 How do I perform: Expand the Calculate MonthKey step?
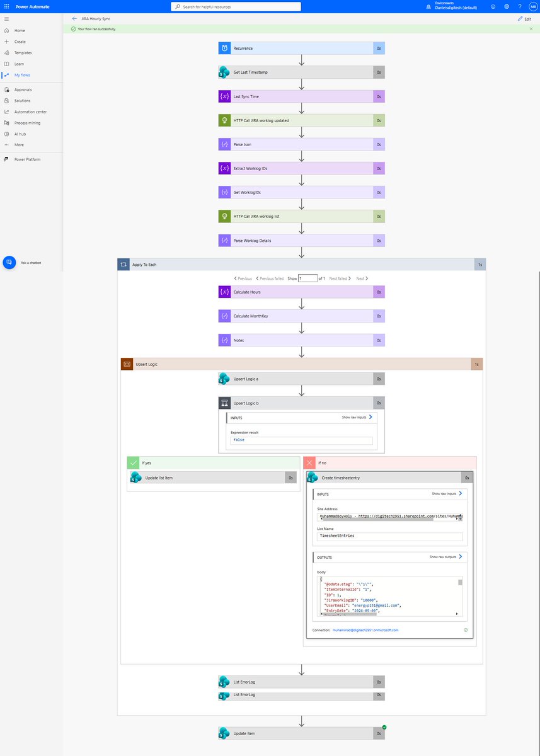pyautogui.click(x=301, y=316)
